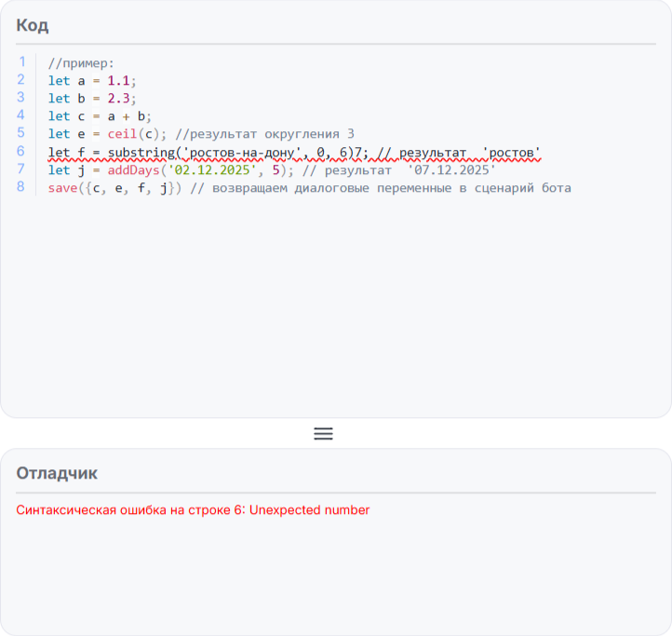Click the 'ростов-на-дону' string literal
672x636 pixels.
pyautogui.click(x=244, y=152)
